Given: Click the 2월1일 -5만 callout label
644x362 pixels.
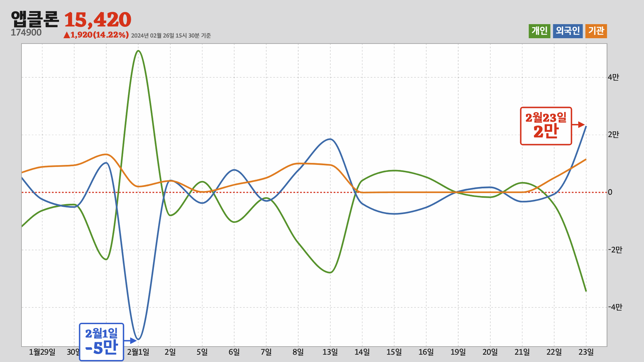Looking at the screenshot, I should pyautogui.click(x=102, y=342).
